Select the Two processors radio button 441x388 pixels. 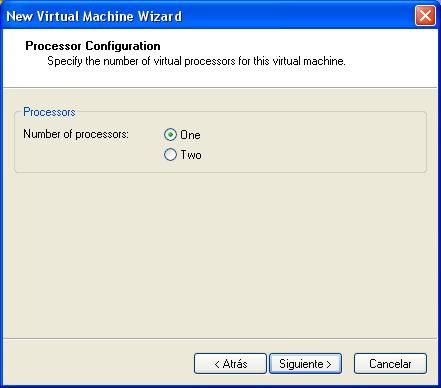(x=170, y=155)
